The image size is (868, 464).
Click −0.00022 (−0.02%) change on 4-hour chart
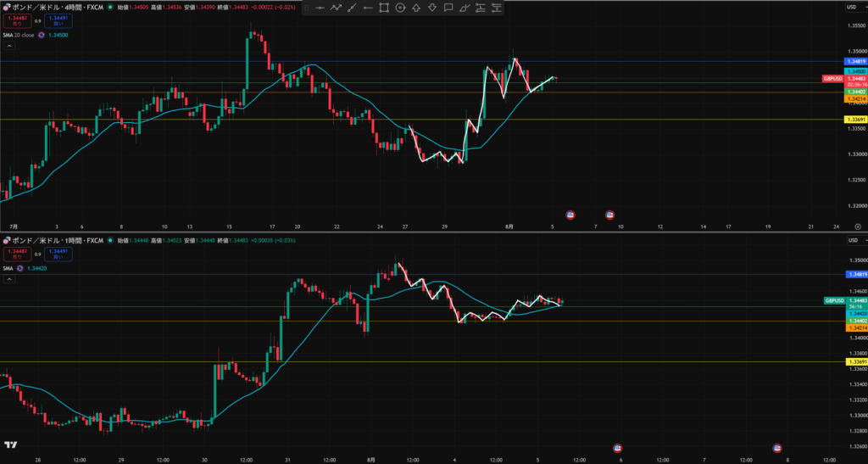[x=274, y=8]
